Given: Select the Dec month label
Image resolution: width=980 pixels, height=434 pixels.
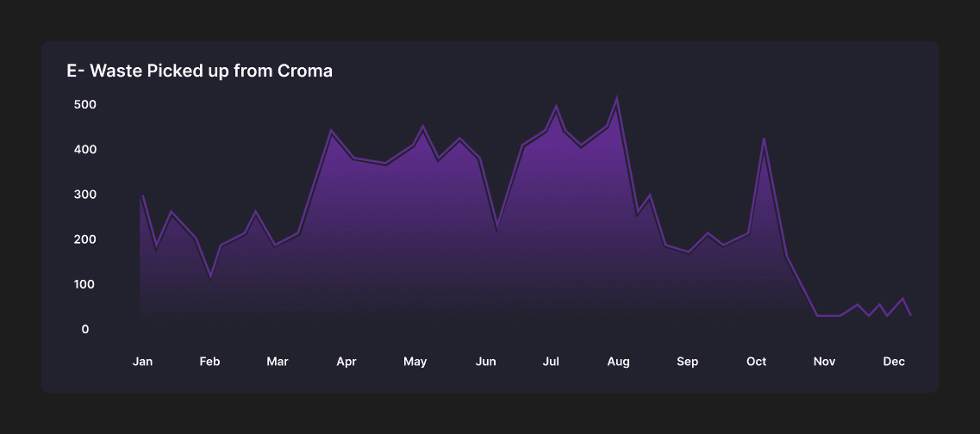Looking at the screenshot, I should coord(895,362).
